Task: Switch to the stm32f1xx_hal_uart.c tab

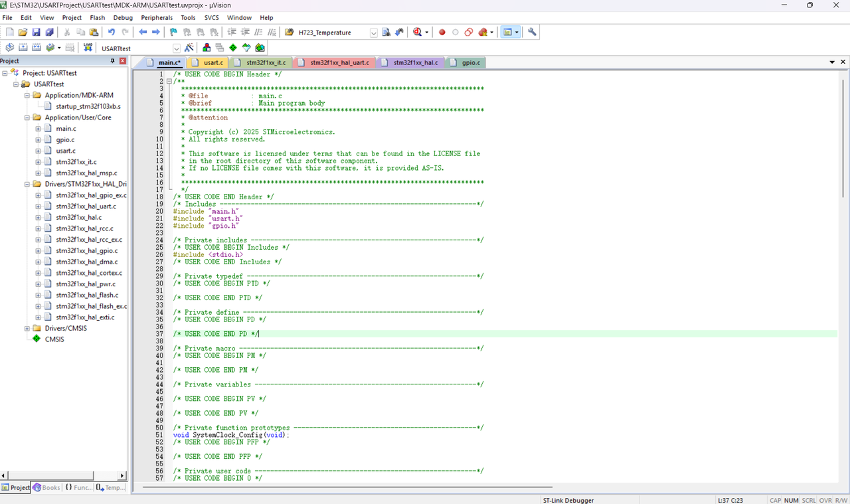Action: [x=339, y=62]
